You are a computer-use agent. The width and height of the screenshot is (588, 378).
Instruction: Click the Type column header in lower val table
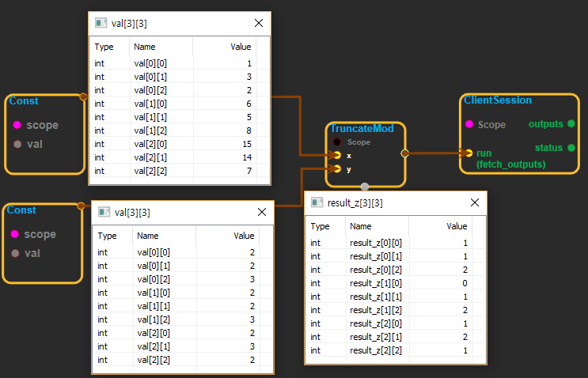(x=107, y=236)
